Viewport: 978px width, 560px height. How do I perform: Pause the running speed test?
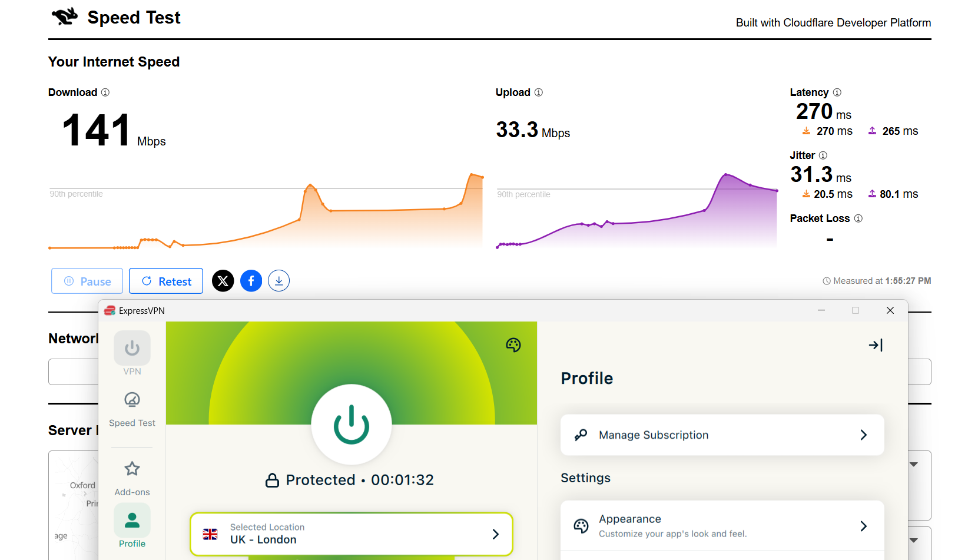87,281
